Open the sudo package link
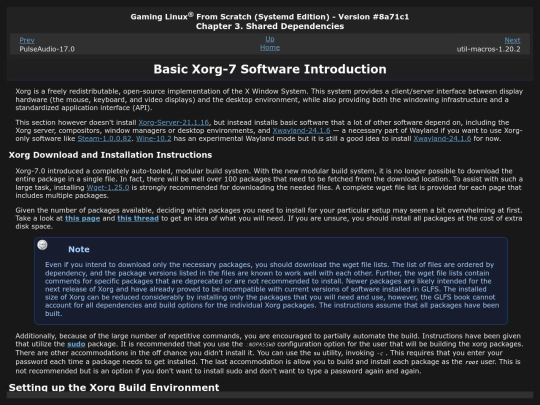 pyautogui.click(x=76, y=344)
